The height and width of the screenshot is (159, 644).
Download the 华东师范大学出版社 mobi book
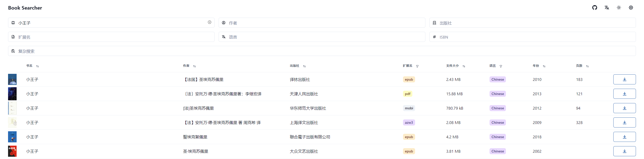[x=624, y=108]
